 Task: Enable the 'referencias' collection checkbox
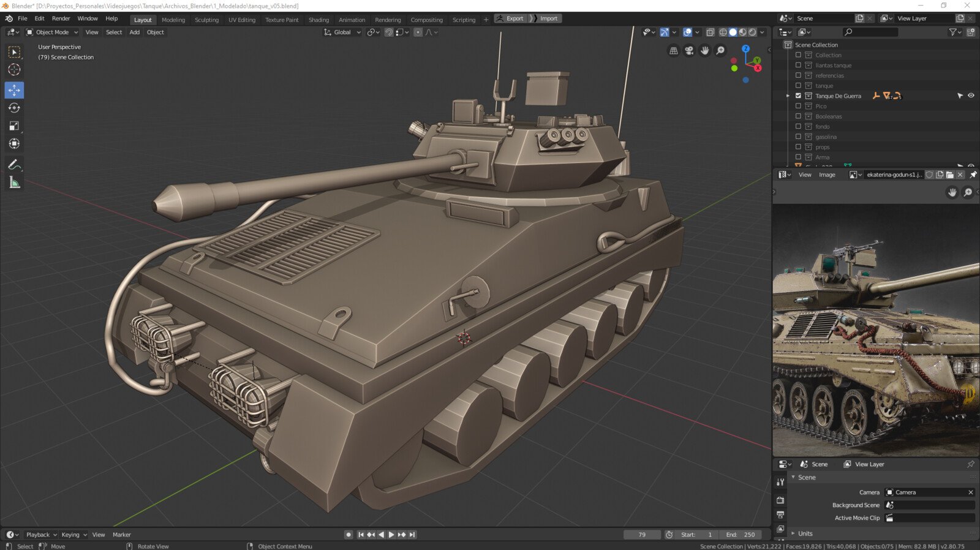798,75
